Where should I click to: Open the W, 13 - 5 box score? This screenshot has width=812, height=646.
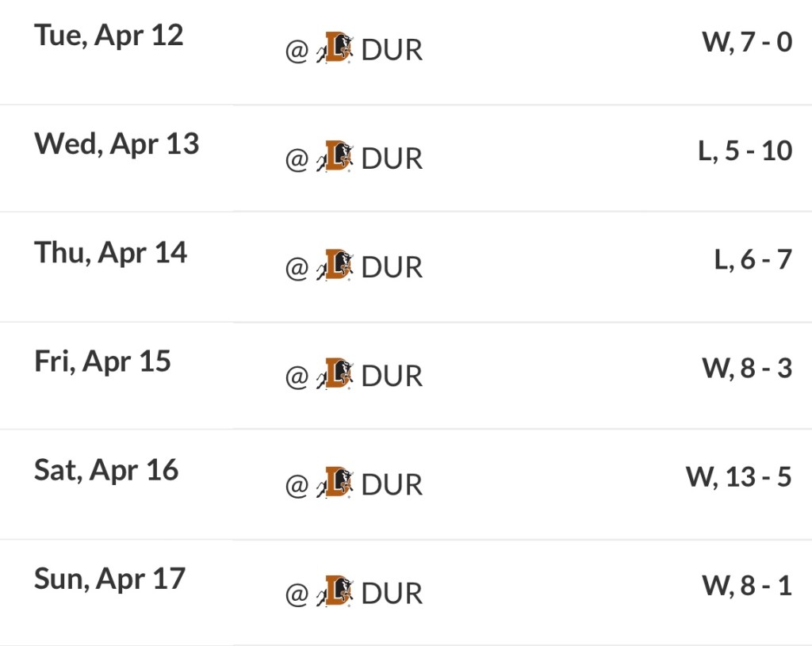coord(738,476)
